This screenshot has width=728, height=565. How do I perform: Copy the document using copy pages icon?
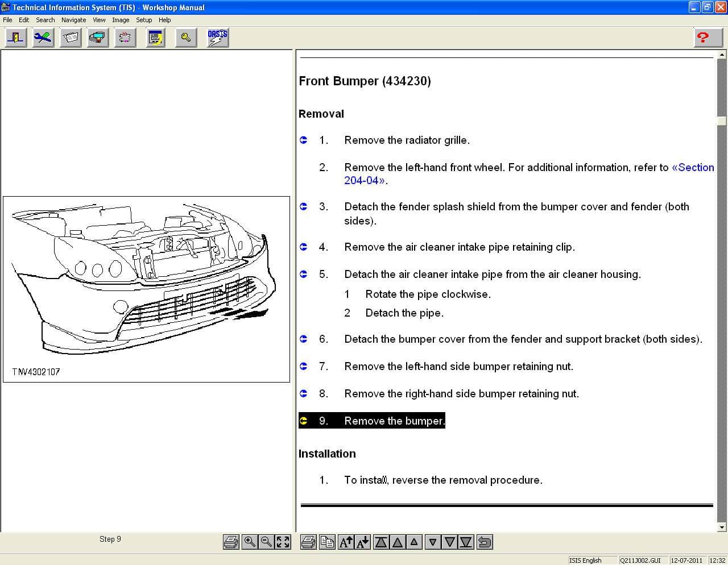point(327,542)
